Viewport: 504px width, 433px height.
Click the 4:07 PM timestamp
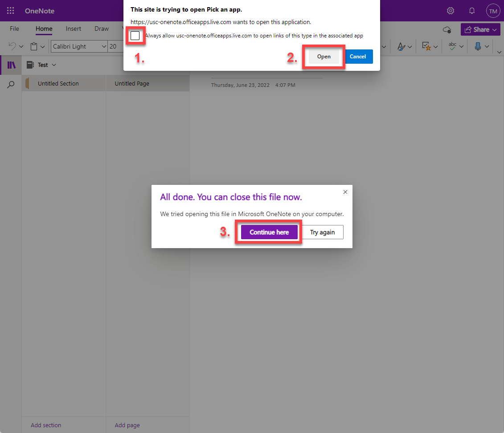pyautogui.click(x=286, y=85)
